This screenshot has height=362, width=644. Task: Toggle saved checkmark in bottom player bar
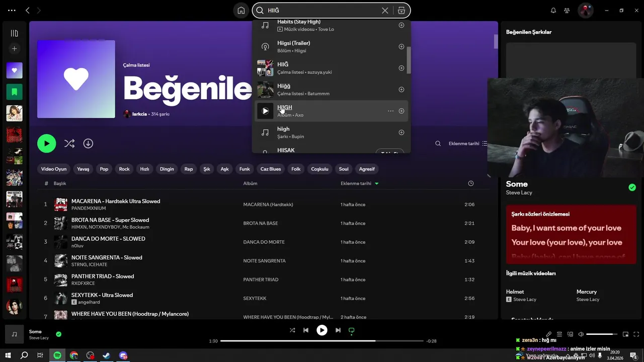tap(58, 334)
